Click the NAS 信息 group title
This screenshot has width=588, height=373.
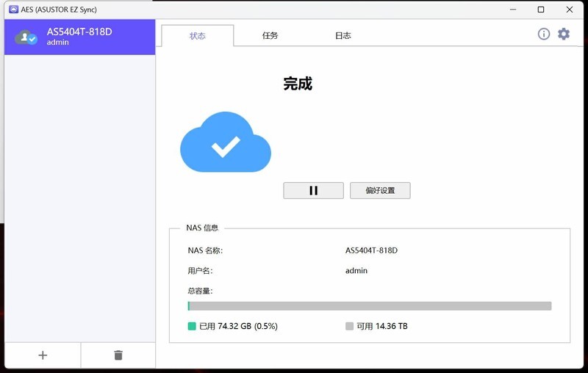(x=202, y=228)
